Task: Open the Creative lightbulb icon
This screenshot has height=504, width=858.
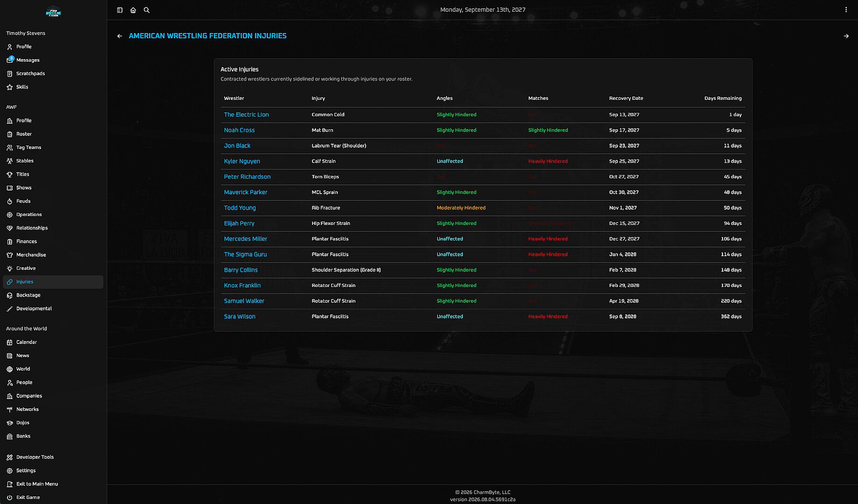Action: 10,268
